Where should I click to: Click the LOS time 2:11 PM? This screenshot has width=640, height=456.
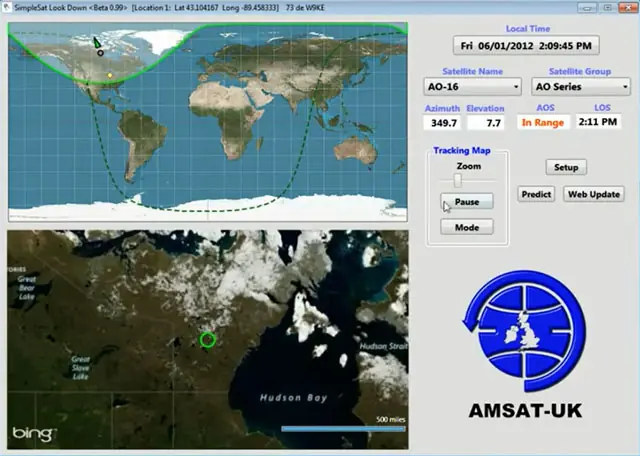click(598, 121)
